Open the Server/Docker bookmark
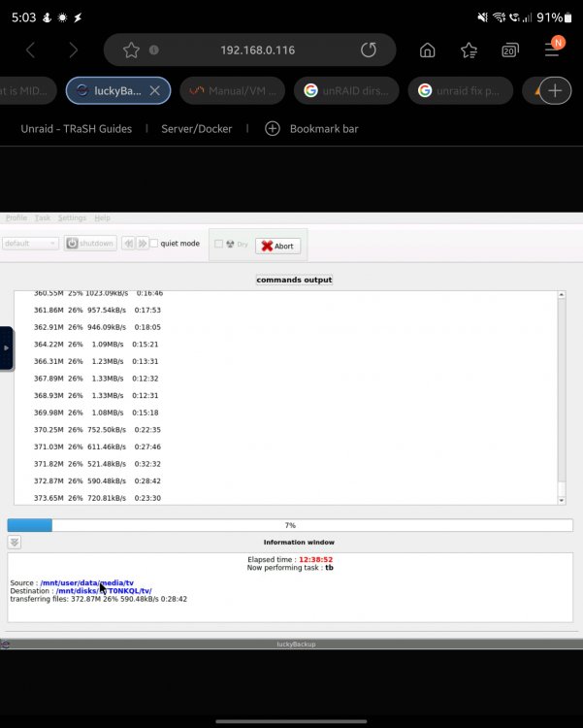This screenshot has height=728, width=583. (196, 128)
